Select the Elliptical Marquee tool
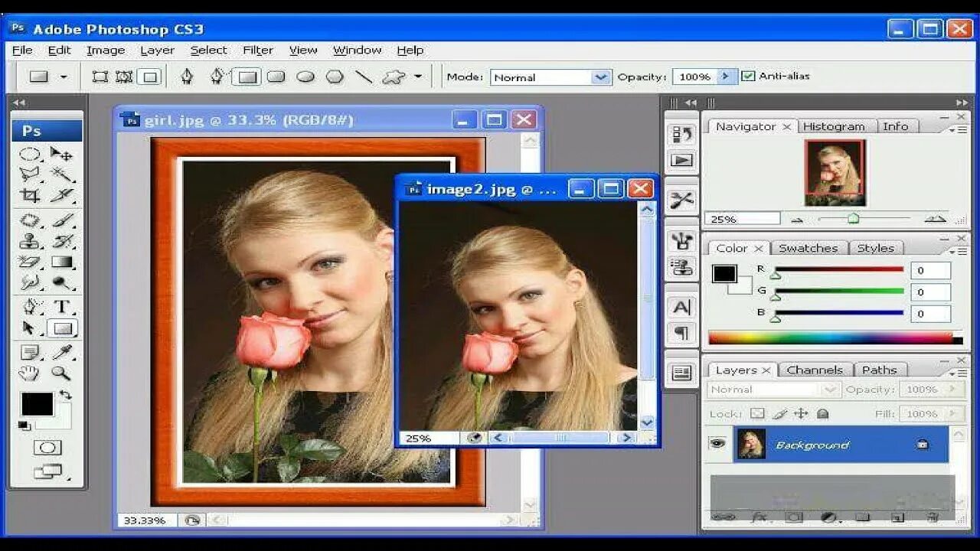The image size is (980, 551). (30, 154)
